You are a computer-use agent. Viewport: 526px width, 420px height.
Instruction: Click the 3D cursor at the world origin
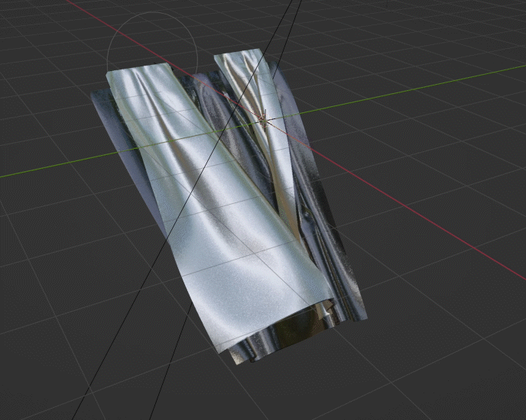265,119
